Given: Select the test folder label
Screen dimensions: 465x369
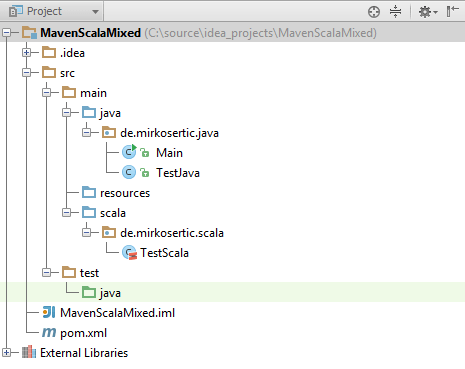Looking at the screenshot, I should [x=89, y=273].
